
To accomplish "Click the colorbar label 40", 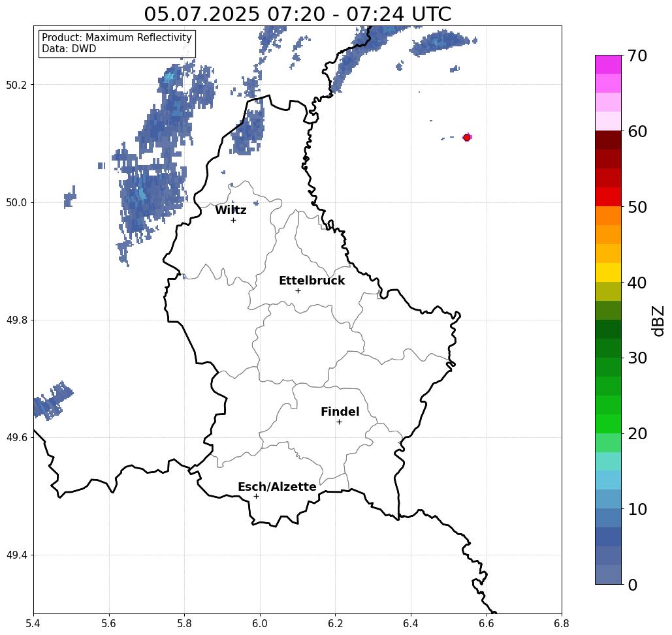I will [637, 283].
